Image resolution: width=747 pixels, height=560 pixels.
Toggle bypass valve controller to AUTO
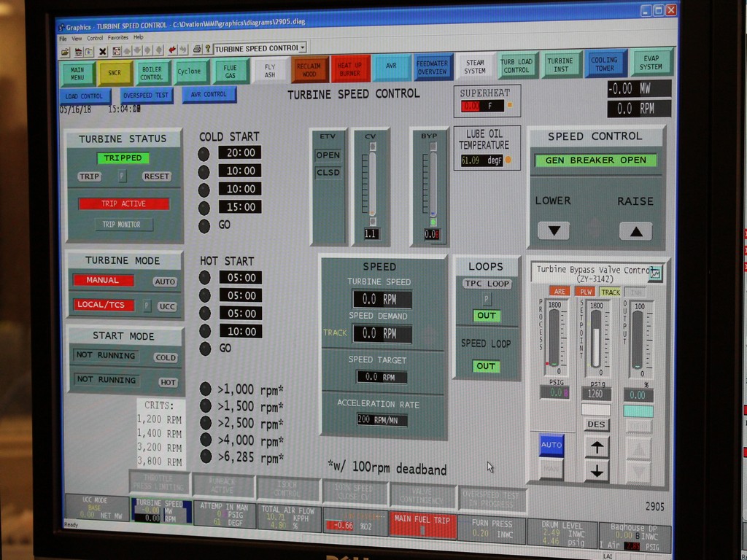click(551, 445)
